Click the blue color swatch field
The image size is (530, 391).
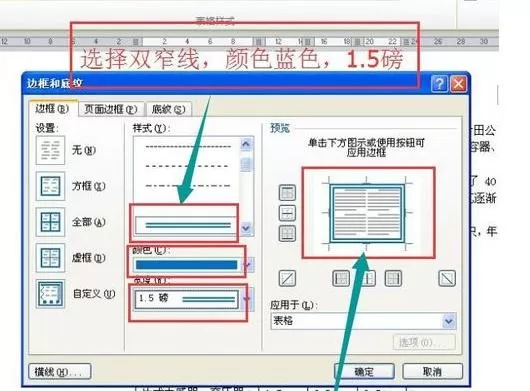187,265
